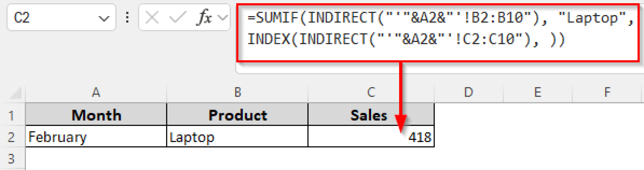Click the Enter checkmark icon in formula bar
Screen dimensions: 644x170
click(x=177, y=17)
